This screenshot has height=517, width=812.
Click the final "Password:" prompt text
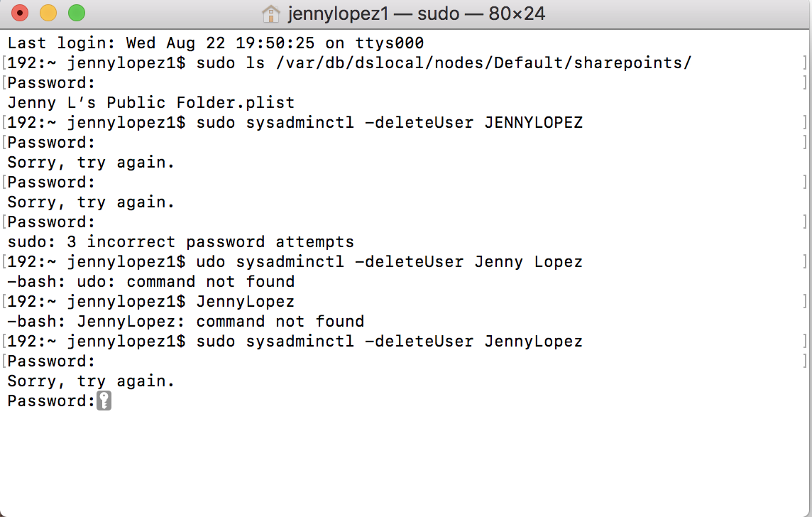(x=51, y=401)
